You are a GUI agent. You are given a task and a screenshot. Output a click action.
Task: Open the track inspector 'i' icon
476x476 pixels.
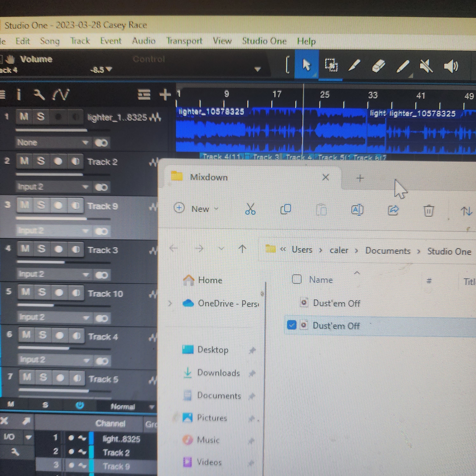click(19, 95)
